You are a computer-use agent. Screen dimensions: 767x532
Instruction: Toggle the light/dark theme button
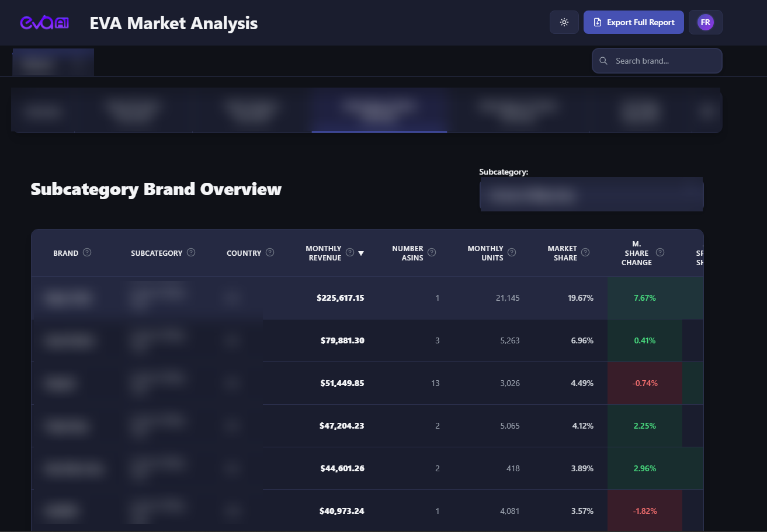[564, 22]
